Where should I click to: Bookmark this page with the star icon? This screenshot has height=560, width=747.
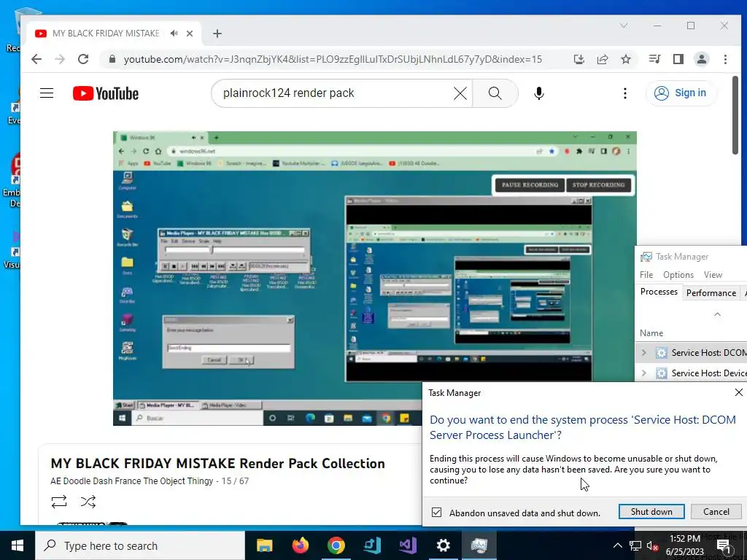[x=625, y=59]
